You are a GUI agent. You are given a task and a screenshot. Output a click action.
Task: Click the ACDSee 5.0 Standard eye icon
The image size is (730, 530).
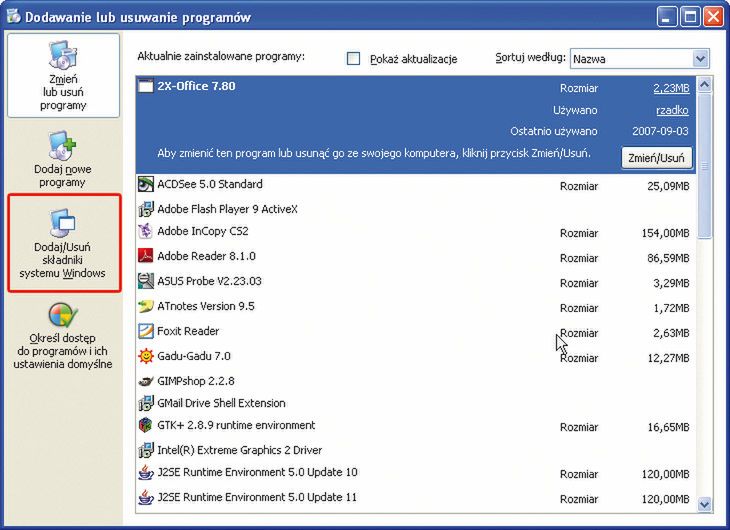(x=146, y=184)
